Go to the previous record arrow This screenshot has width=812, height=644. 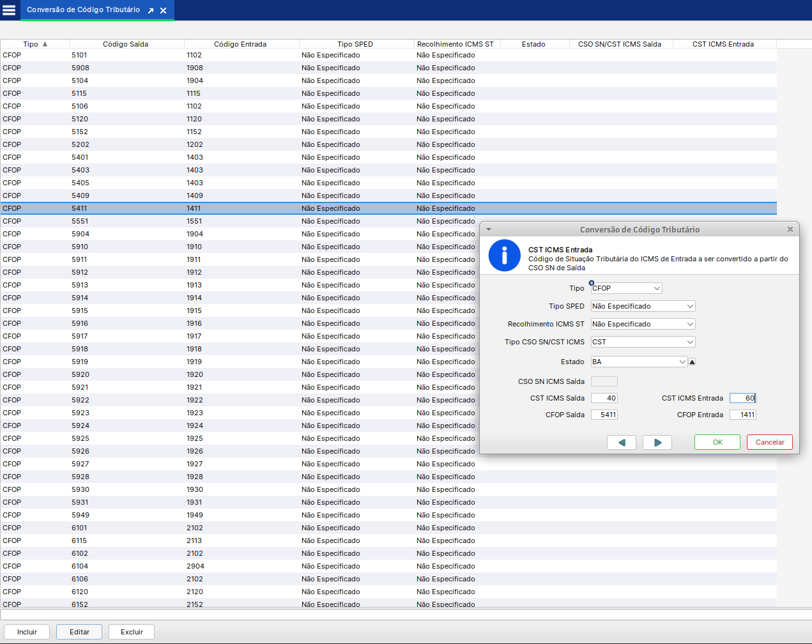tap(621, 442)
